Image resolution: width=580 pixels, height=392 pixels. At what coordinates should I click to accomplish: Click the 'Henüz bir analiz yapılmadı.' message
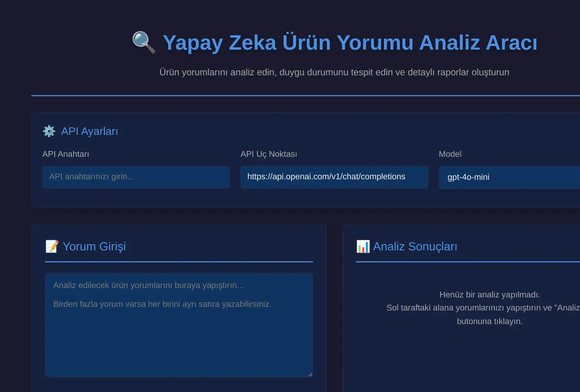point(490,294)
